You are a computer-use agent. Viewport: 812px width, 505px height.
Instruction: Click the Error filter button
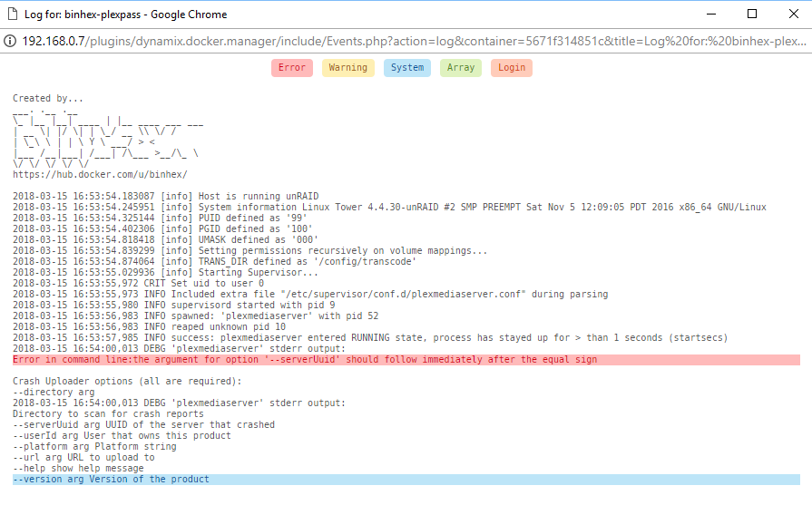(291, 68)
